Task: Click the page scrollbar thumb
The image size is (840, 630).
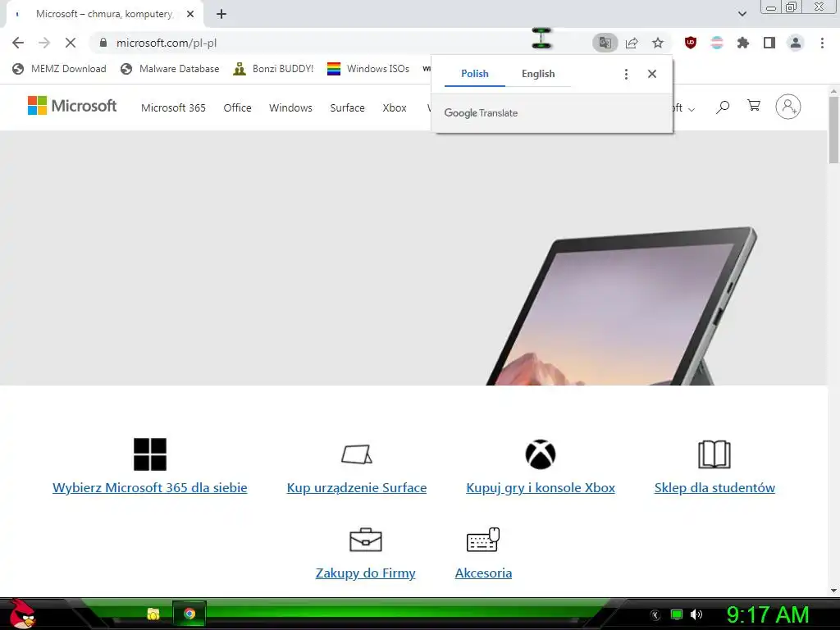Action: [833, 130]
